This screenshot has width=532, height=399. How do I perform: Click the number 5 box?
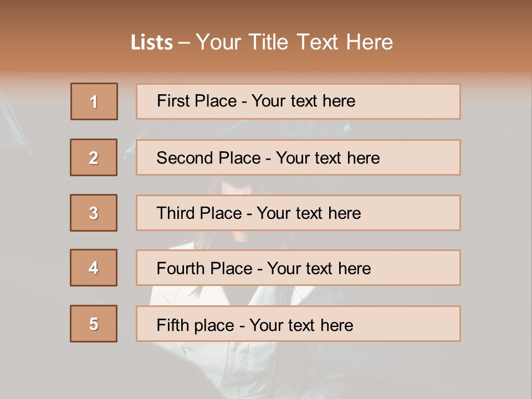click(x=94, y=324)
